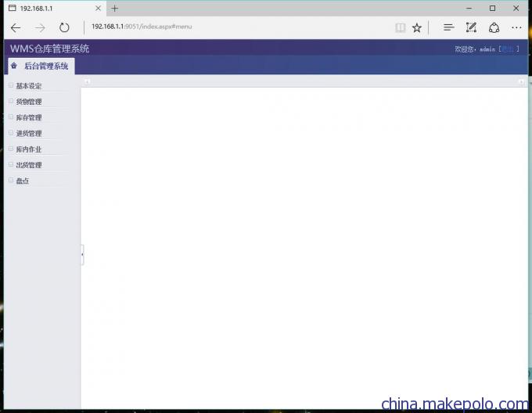Image resolution: width=532 pixels, height=413 pixels.
Task: Log out via the link after admin
Action: (x=508, y=49)
